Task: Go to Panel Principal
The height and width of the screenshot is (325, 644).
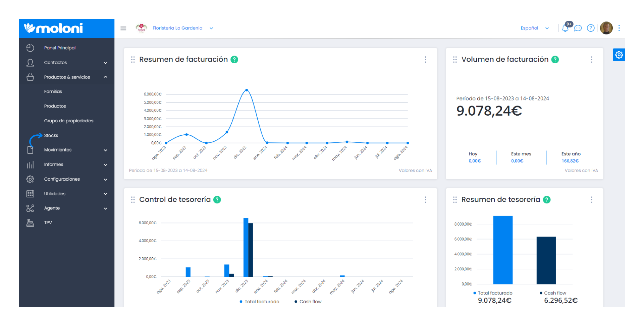Action: (60, 48)
